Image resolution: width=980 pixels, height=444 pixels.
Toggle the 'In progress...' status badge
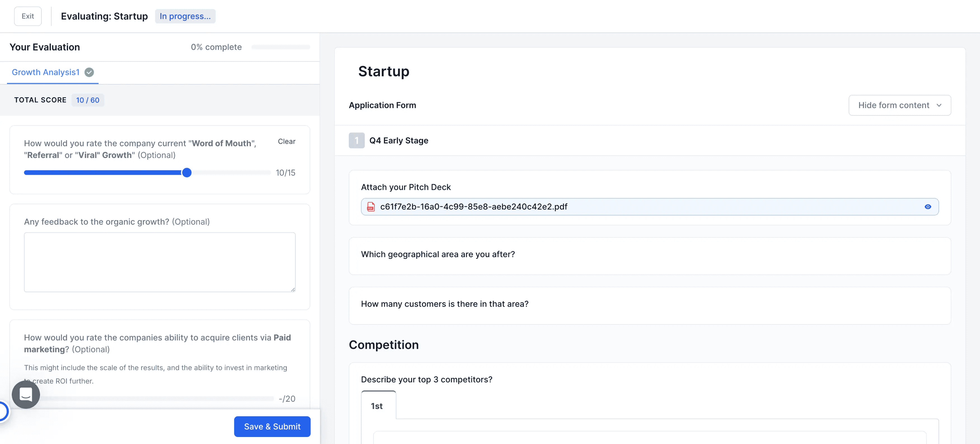click(185, 16)
